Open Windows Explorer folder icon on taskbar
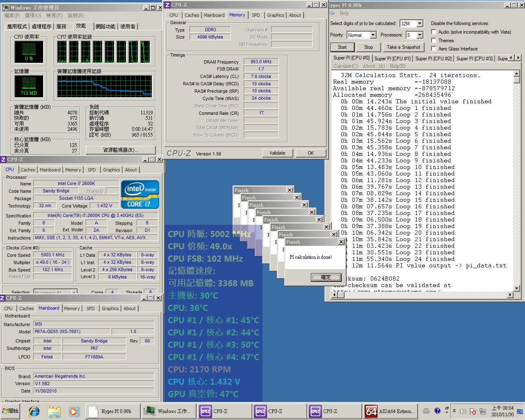 point(54,411)
